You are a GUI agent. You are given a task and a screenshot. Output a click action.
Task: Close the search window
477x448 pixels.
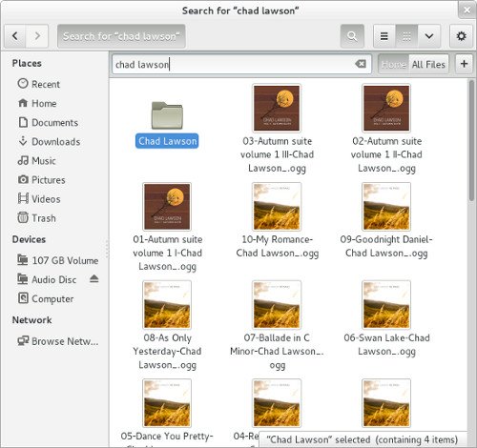pyautogui.click(x=467, y=10)
